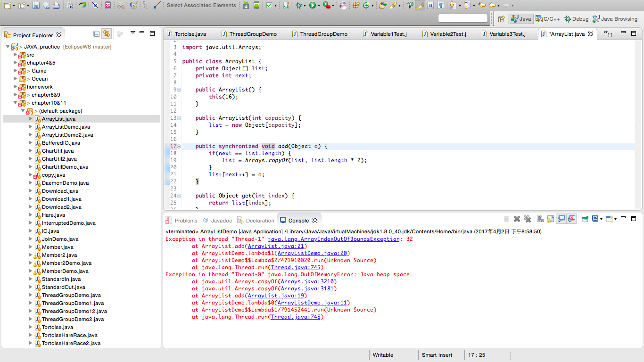Expand the homework folder

click(15, 87)
